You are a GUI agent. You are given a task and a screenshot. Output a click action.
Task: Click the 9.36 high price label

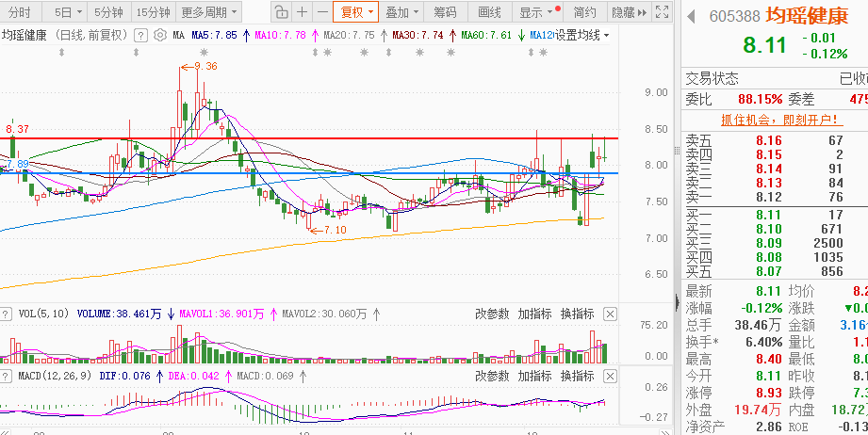point(206,66)
